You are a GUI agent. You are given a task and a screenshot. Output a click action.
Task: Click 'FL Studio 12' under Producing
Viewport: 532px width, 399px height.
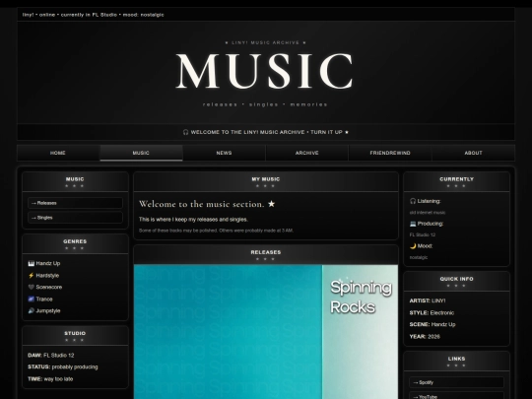pos(423,234)
